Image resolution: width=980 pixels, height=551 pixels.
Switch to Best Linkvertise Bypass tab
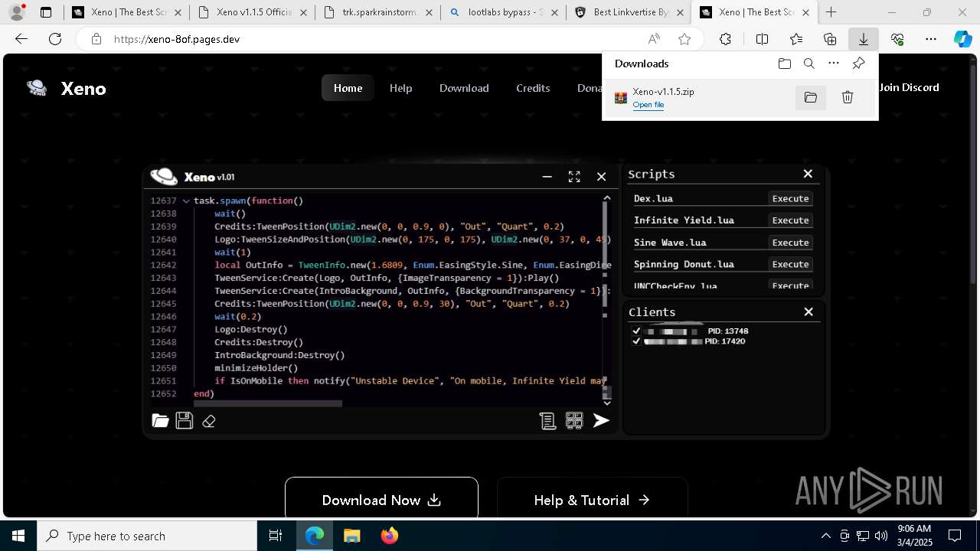point(628,12)
